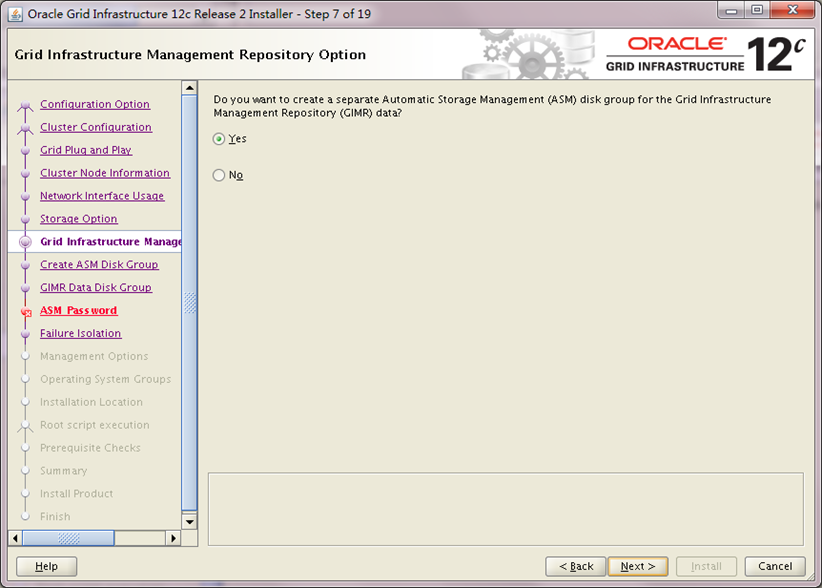Navigate to Cluster Node Information step

coord(105,173)
